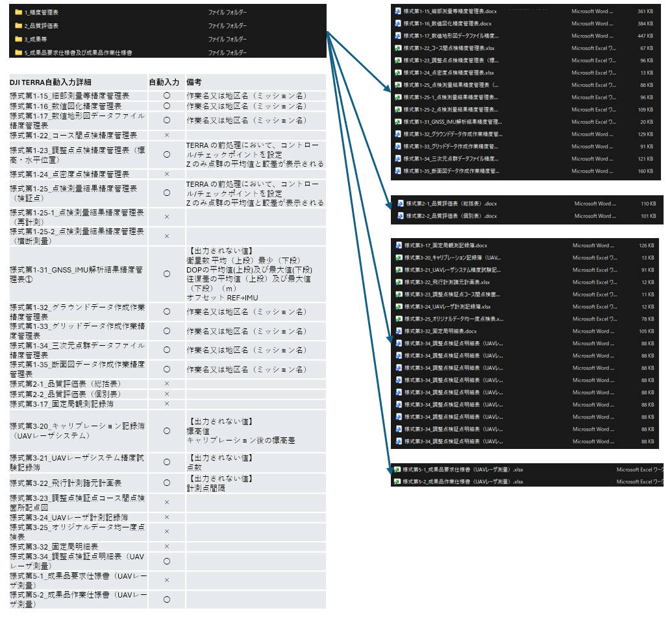Click Excel icon of 様式第5-2_成果品作業仕様書 file
Image resolution: width=672 pixels, height=617 pixels.
click(397, 481)
